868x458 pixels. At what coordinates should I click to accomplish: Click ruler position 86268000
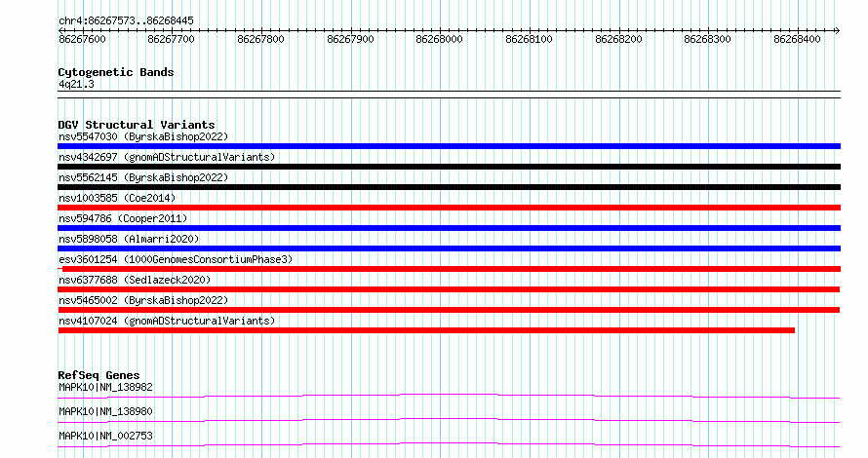tap(440, 39)
